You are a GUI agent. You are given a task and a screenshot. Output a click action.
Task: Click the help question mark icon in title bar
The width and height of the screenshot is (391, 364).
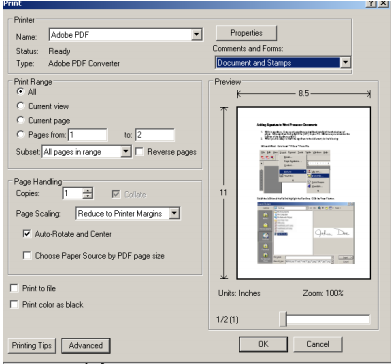[371, 4]
